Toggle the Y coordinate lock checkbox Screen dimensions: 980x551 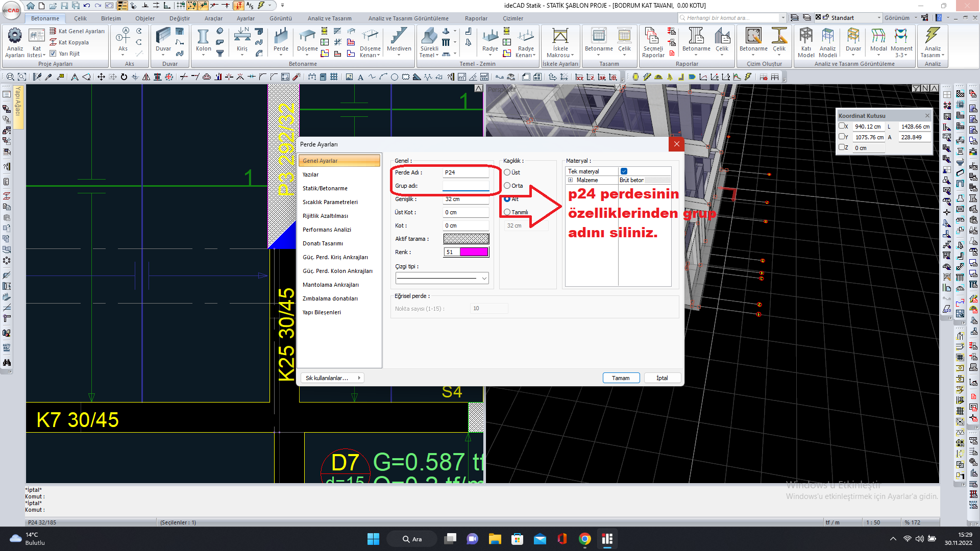(842, 137)
